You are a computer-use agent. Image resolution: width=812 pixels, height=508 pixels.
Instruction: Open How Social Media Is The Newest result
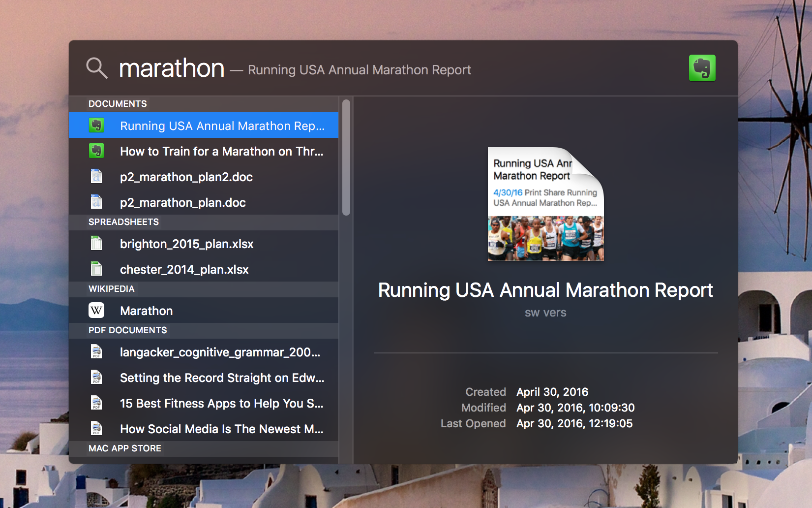click(221, 428)
